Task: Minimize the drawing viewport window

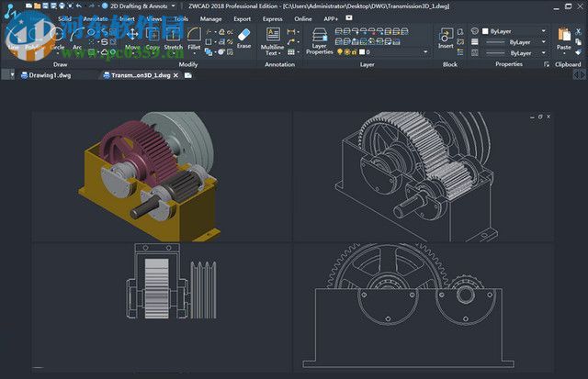Action: coord(532,117)
